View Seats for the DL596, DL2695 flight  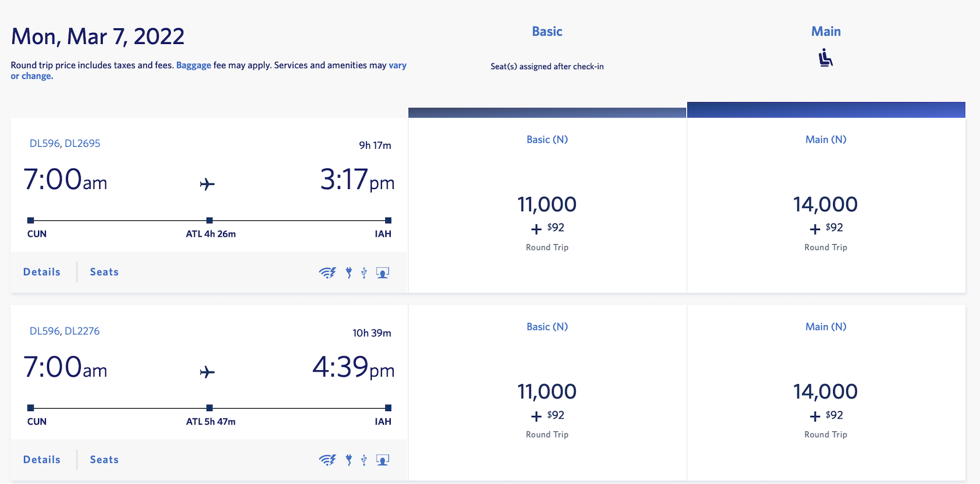click(x=104, y=272)
